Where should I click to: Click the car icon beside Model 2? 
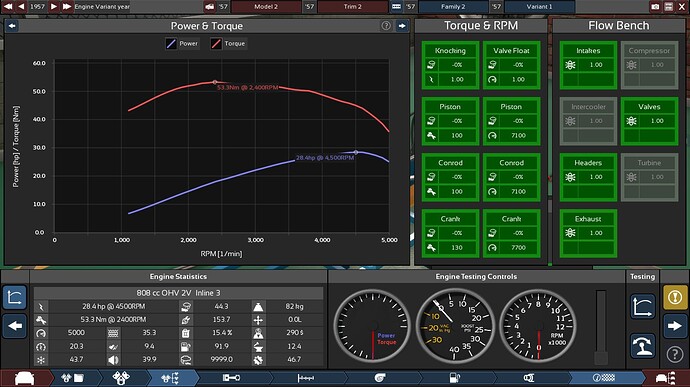pos(210,7)
